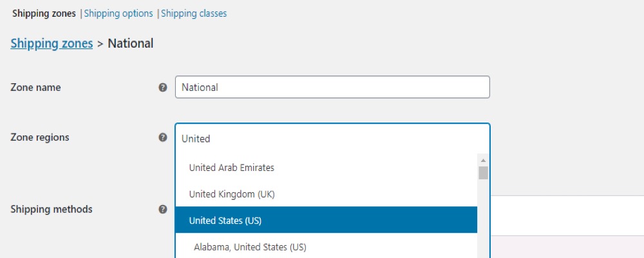Go back via Shipping zones breadcrumb link
The width and height of the screenshot is (644, 258).
click(x=52, y=43)
